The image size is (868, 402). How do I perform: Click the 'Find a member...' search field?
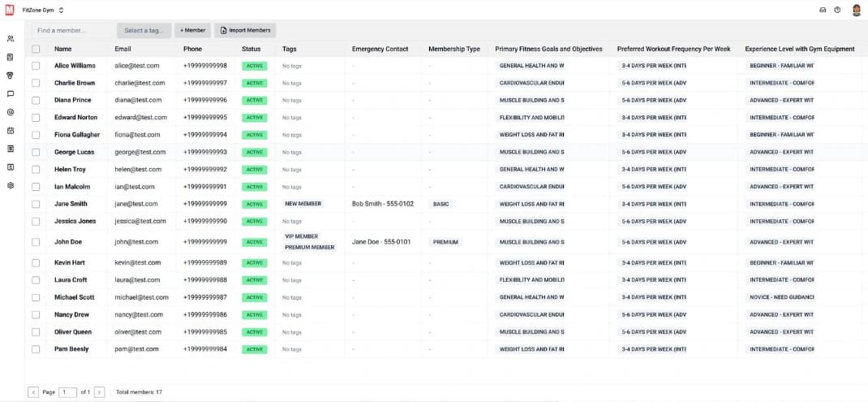[x=73, y=30]
